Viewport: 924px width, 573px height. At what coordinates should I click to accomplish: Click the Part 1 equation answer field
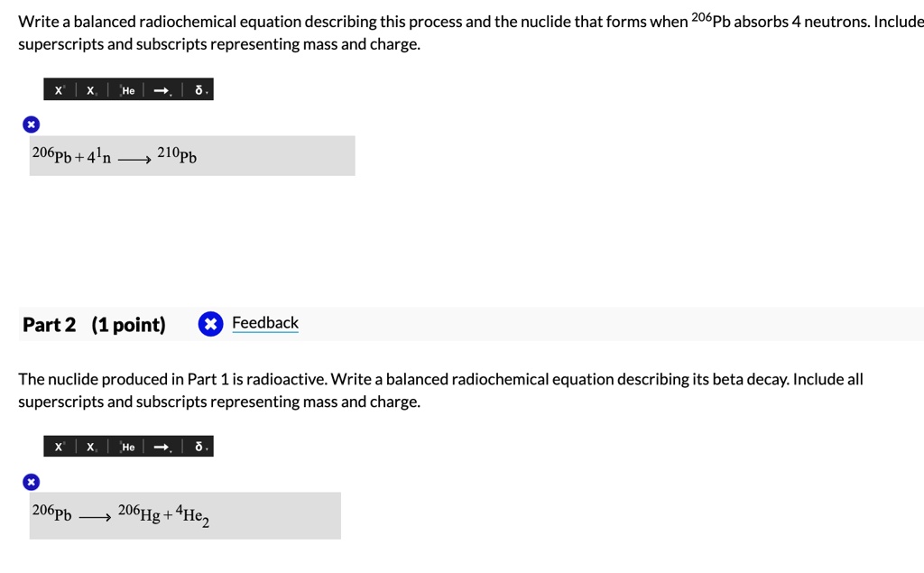pos(191,155)
